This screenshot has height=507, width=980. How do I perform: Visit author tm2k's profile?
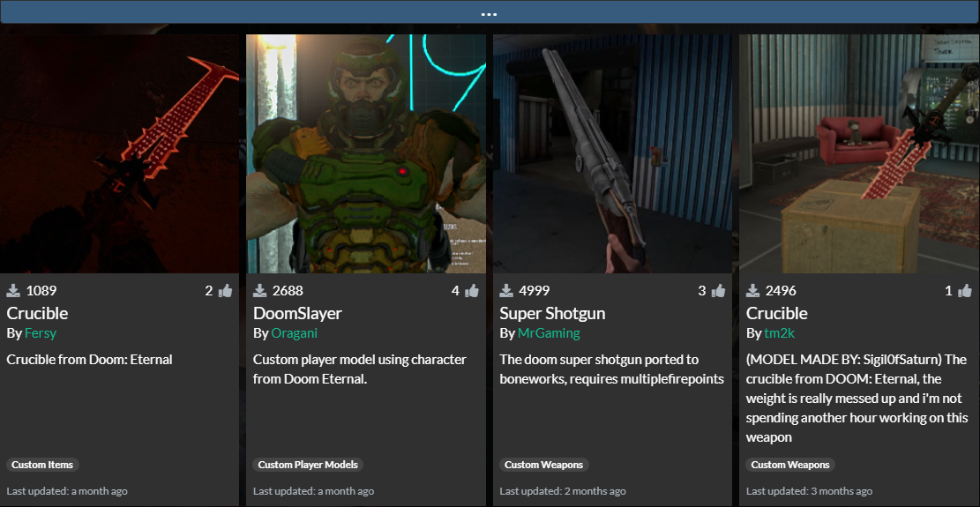coord(780,333)
